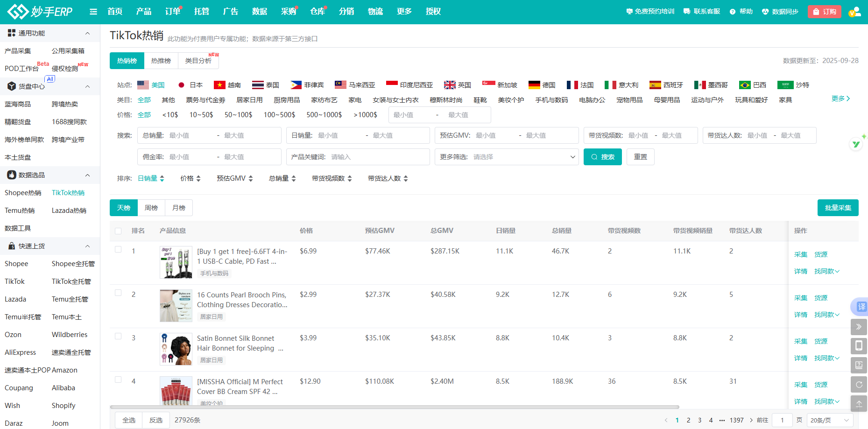Open the 20条/页 page size dropdown
The height and width of the screenshot is (429, 868).
(829, 420)
